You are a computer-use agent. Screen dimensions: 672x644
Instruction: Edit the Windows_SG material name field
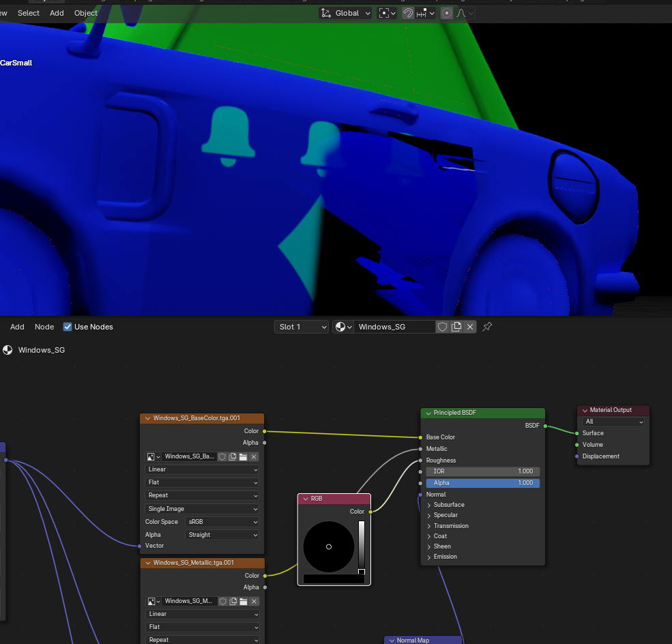394,327
